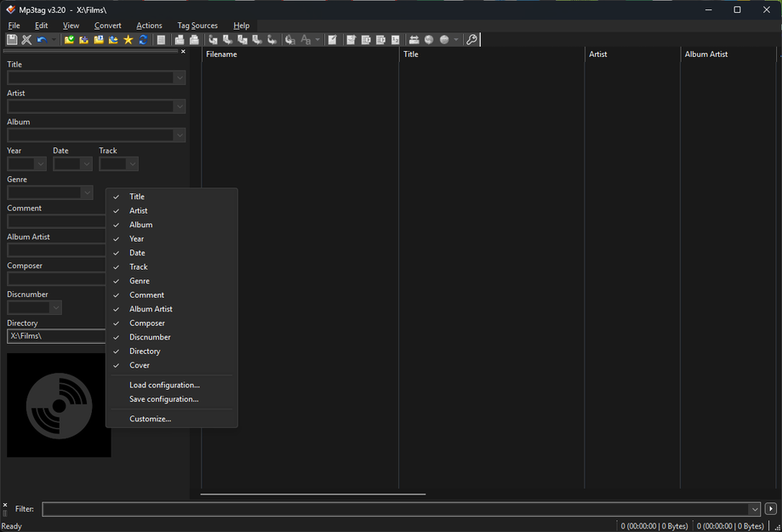Expand the Artist field dropdown
782x532 pixels.
click(x=179, y=106)
